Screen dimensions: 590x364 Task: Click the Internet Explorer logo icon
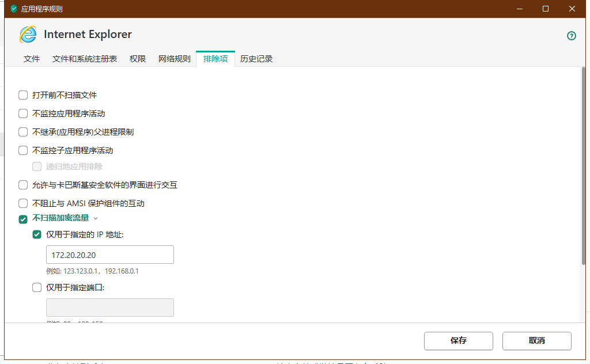tap(28, 34)
